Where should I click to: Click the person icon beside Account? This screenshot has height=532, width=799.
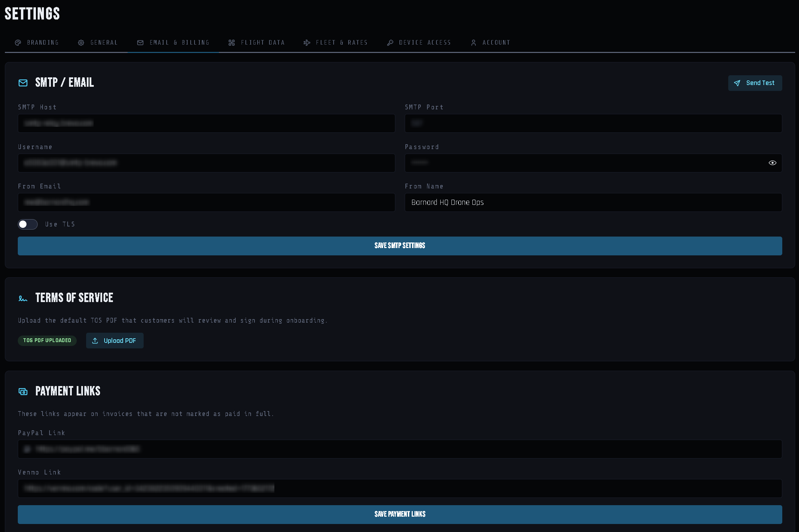(473, 43)
